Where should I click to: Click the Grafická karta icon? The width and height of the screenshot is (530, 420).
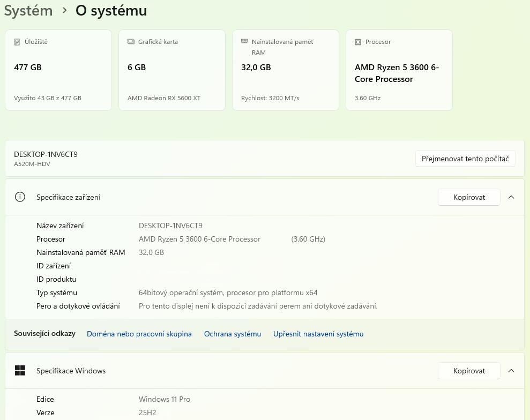(x=131, y=42)
